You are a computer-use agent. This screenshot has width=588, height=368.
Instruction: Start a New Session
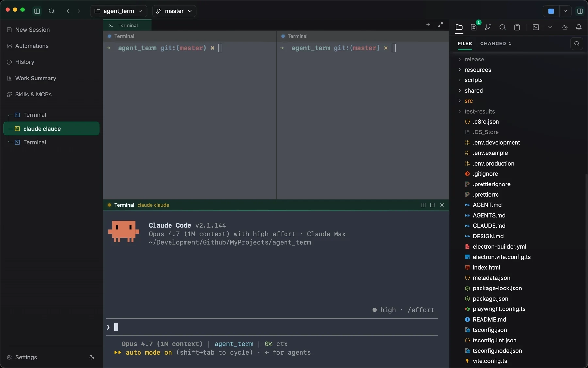click(x=52, y=30)
